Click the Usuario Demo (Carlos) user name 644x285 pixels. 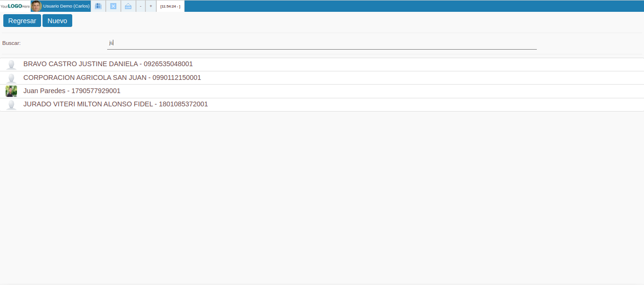pyautogui.click(x=66, y=6)
